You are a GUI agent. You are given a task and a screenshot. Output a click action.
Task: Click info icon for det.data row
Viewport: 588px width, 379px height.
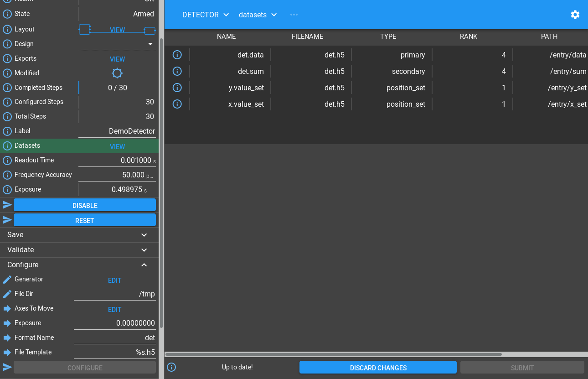[x=177, y=55]
